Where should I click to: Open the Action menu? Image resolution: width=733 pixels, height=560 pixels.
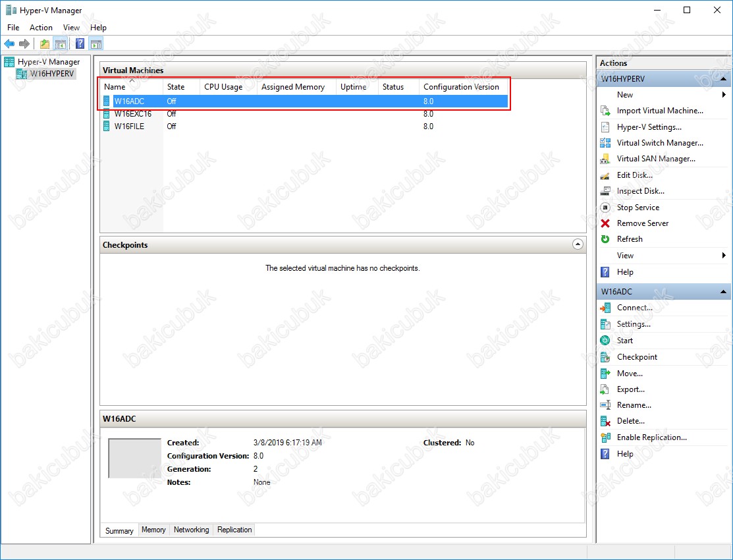[x=41, y=28]
